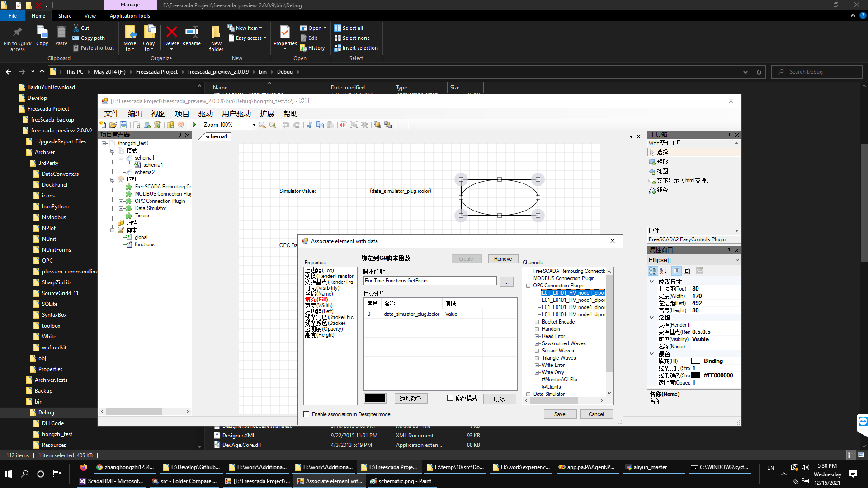The height and width of the screenshot is (488, 868).
Task: Click the Save project toolbar icon
Action: (123, 125)
